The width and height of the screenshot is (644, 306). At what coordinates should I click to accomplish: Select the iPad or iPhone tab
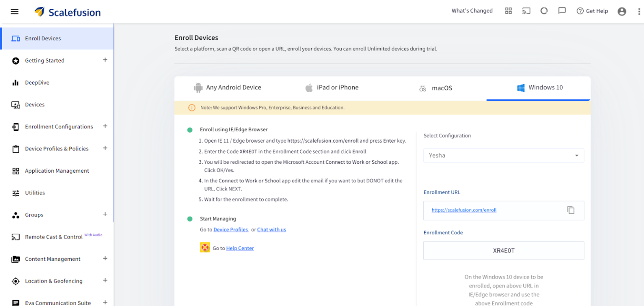pos(332,88)
